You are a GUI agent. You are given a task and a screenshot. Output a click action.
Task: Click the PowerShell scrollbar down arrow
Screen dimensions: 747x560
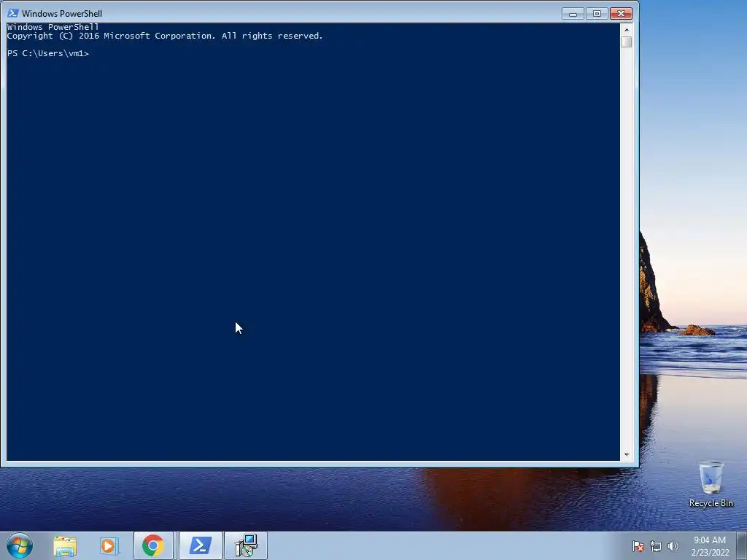pyautogui.click(x=627, y=455)
